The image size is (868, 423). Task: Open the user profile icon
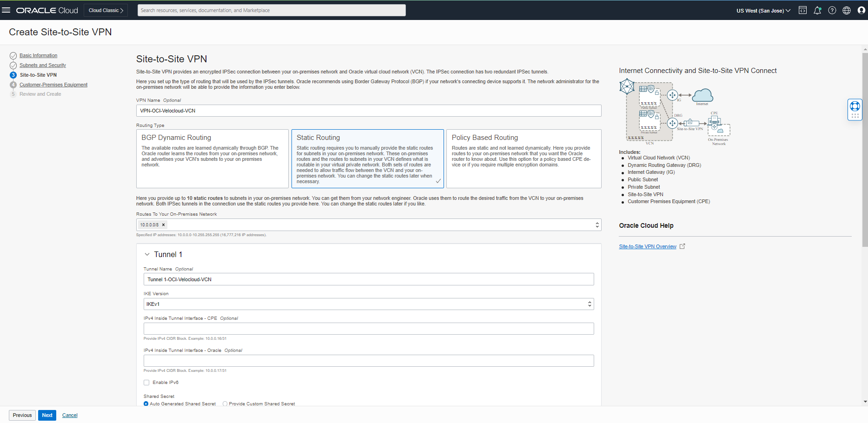point(861,10)
